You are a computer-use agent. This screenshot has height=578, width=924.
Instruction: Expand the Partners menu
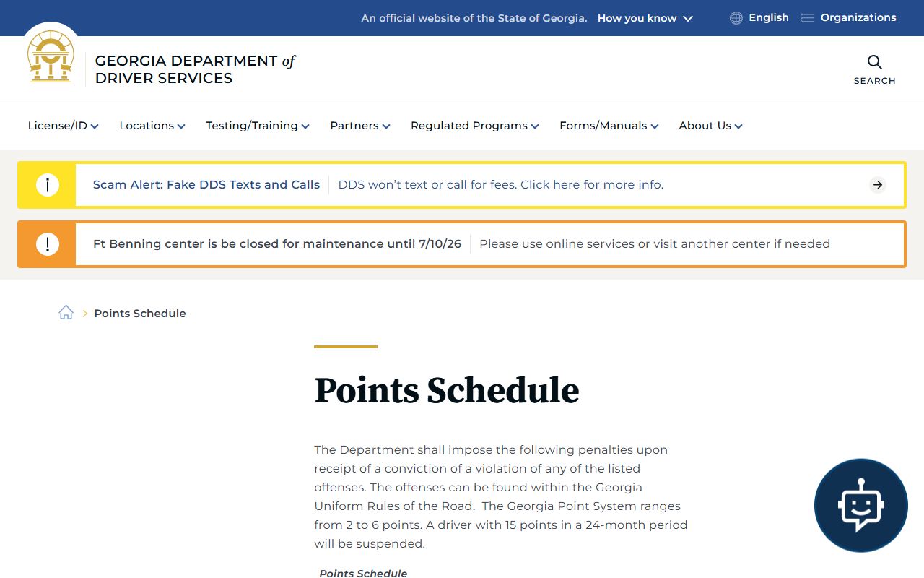coord(360,126)
